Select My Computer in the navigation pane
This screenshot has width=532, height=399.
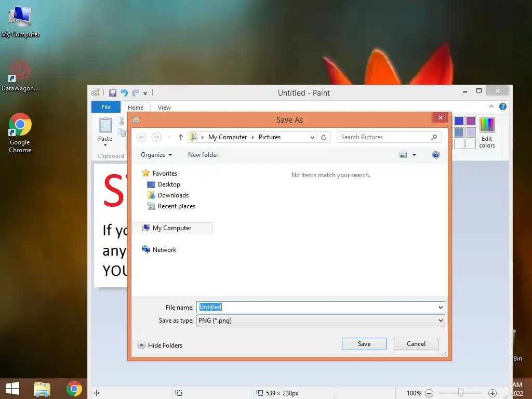tap(172, 228)
